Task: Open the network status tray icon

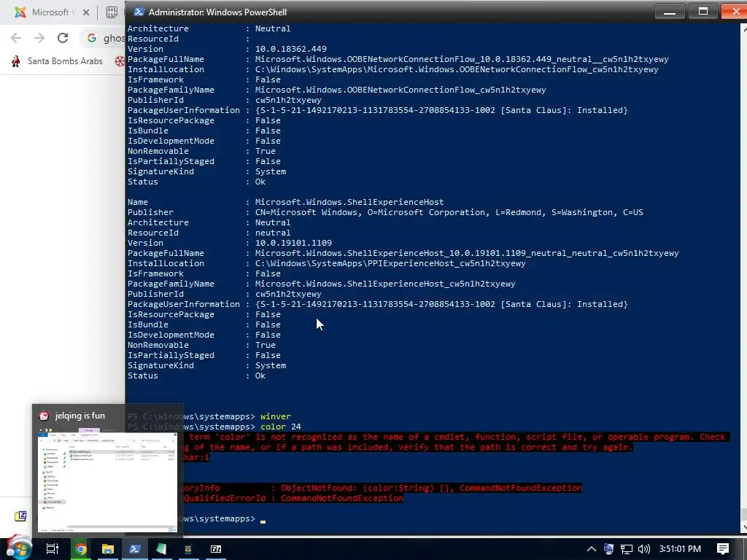Action: (627, 549)
